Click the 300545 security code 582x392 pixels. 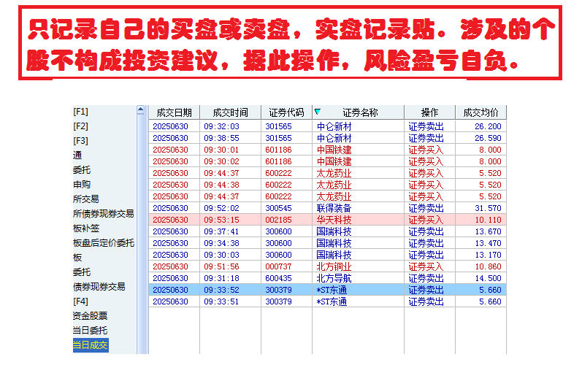[x=278, y=208]
